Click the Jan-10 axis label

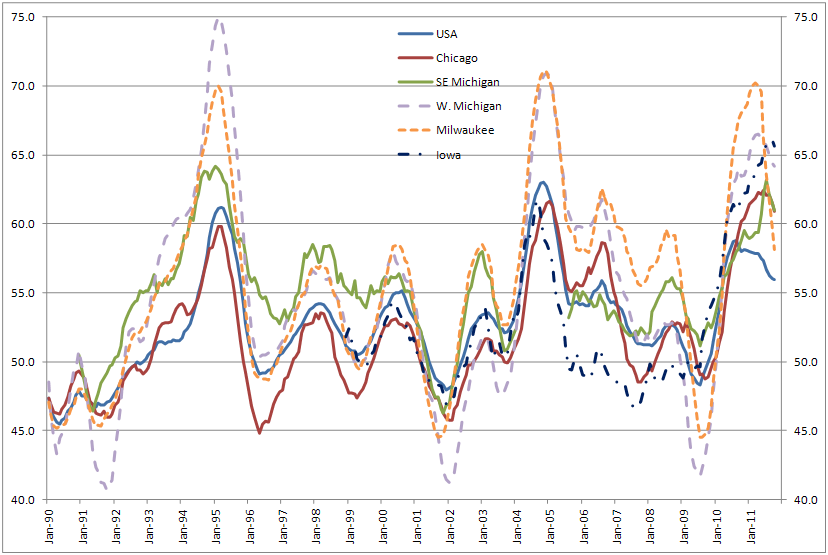(x=718, y=526)
